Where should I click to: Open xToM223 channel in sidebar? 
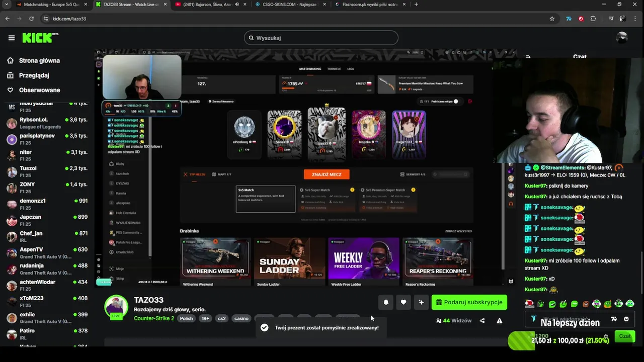pyautogui.click(x=47, y=301)
